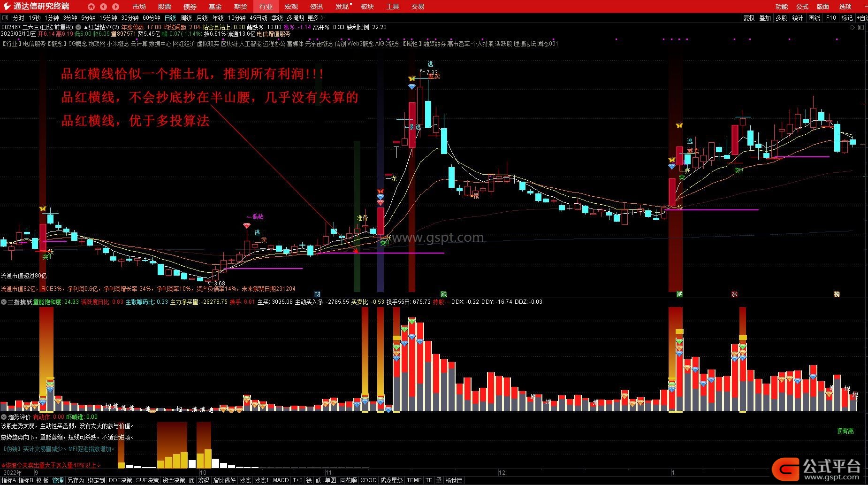Screen dimensions: 868x485
Task: Click the diamond icon at chart top right
Action: coord(853,28)
